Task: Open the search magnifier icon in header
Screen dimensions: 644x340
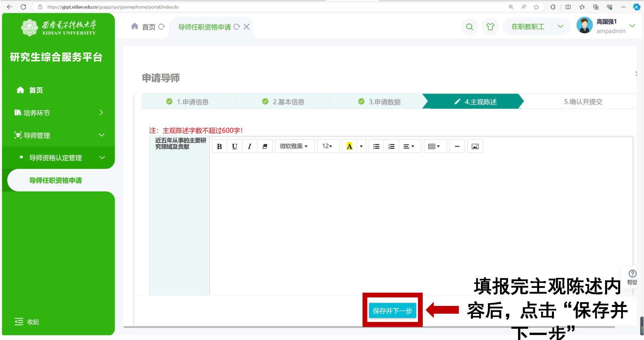Action: (x=469, y=27)
